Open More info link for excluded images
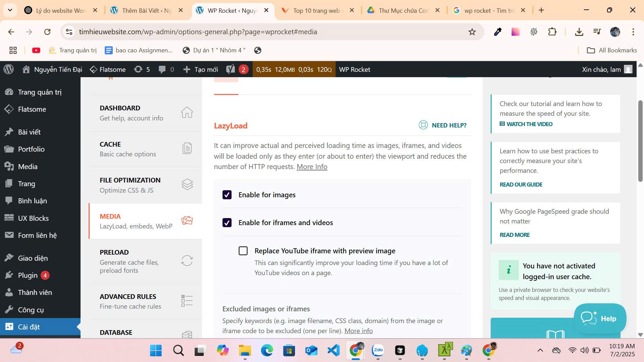The width and height of the screenshot is (644, 362). (x=358, y=331)
